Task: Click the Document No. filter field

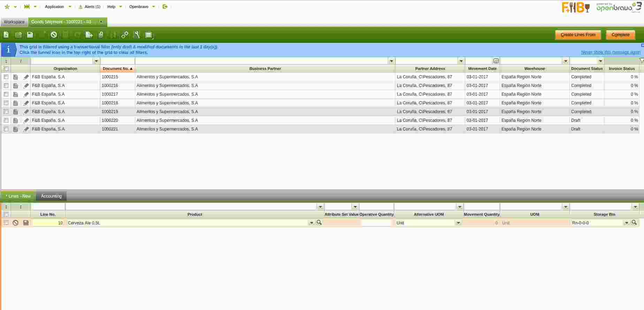Action: pos(117,61)
